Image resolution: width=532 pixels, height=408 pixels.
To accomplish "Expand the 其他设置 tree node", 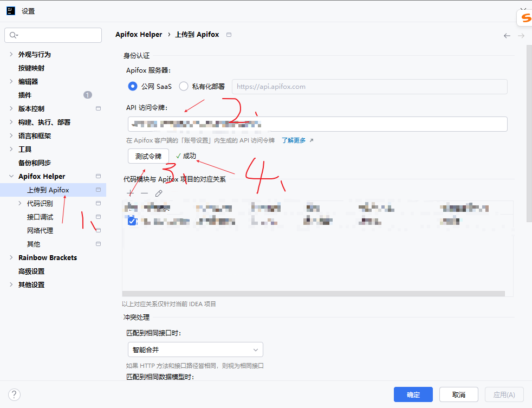I will [x=11, y=285].
